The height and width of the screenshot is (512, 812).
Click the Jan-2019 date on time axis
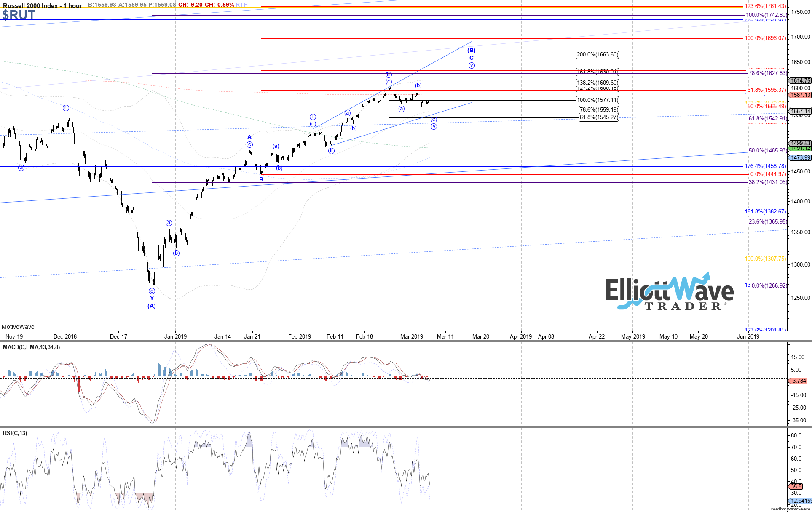click(x=175, y=336)
